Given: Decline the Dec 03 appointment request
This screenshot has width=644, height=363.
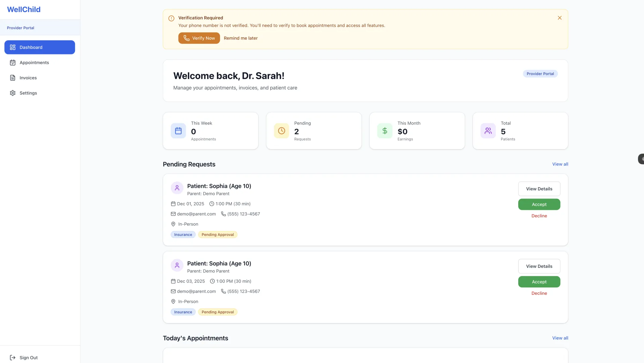Looking at the screenshot, I should [539, 293].
